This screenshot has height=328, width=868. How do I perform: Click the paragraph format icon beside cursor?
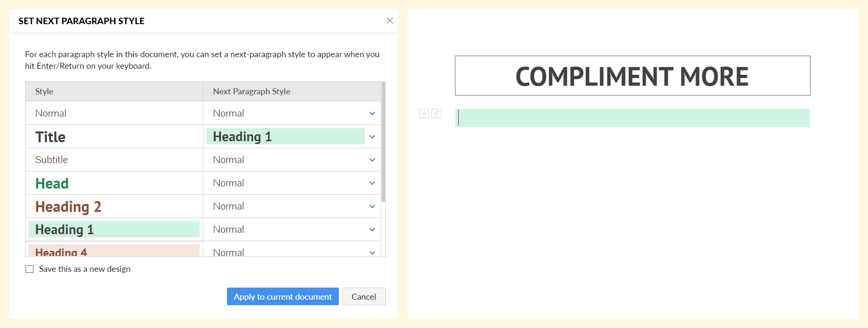436,114
